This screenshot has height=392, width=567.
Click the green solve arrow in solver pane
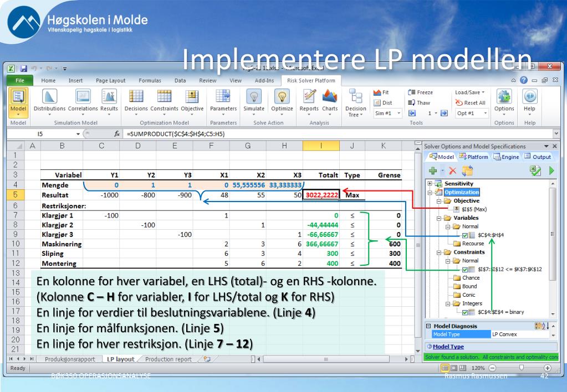tap(551, 171)
